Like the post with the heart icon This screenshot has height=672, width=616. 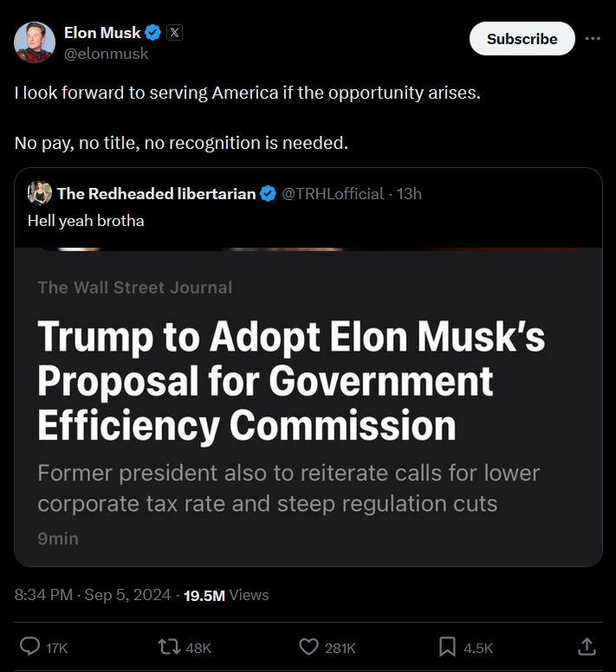[x=308, y=646]
